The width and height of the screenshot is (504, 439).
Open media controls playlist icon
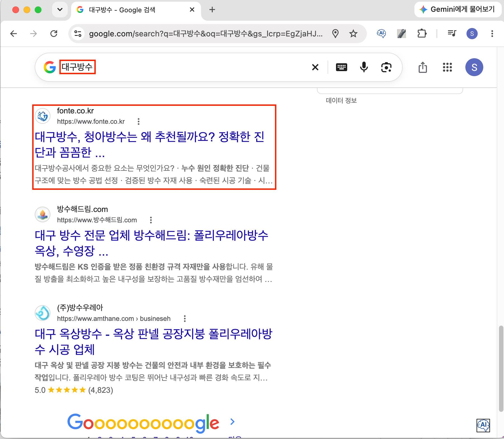[x=452, y=34]
